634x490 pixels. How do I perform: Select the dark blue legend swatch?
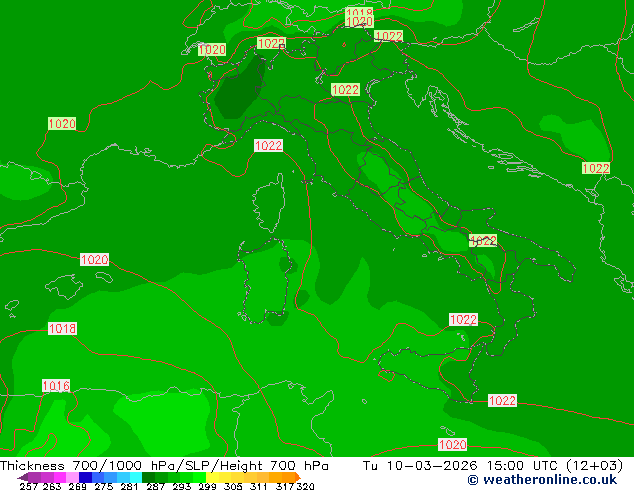point(85,477)
